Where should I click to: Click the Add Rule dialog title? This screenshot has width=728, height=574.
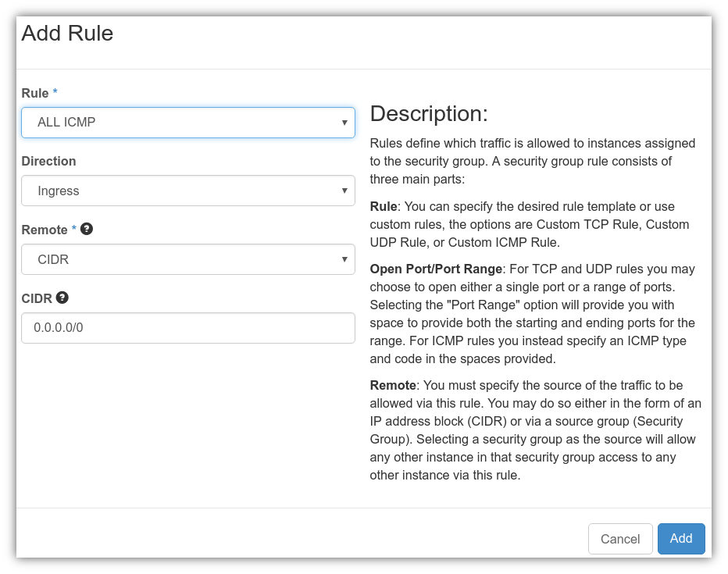(x=67, y=34)
